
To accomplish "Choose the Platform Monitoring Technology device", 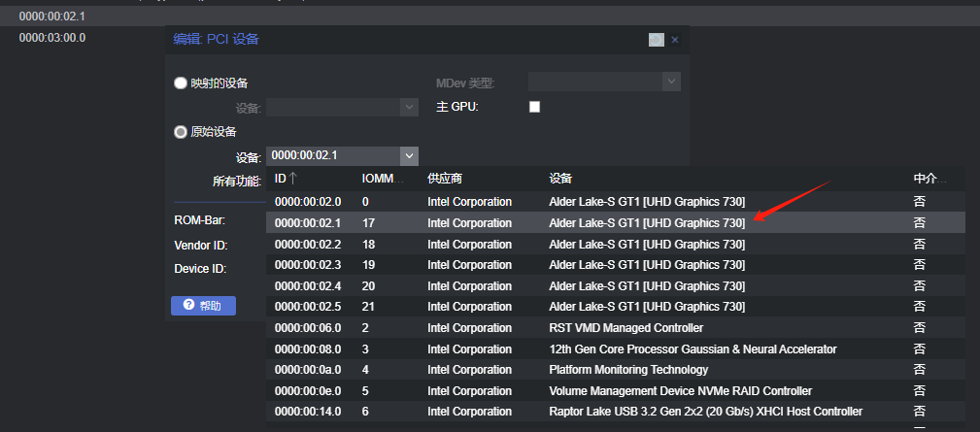I will pos(628,370).
